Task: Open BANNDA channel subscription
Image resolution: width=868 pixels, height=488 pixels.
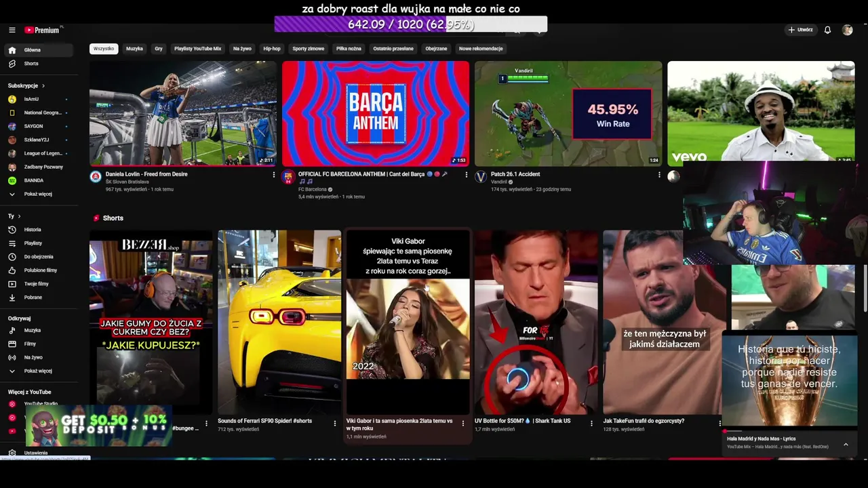Action: [39, 181]
